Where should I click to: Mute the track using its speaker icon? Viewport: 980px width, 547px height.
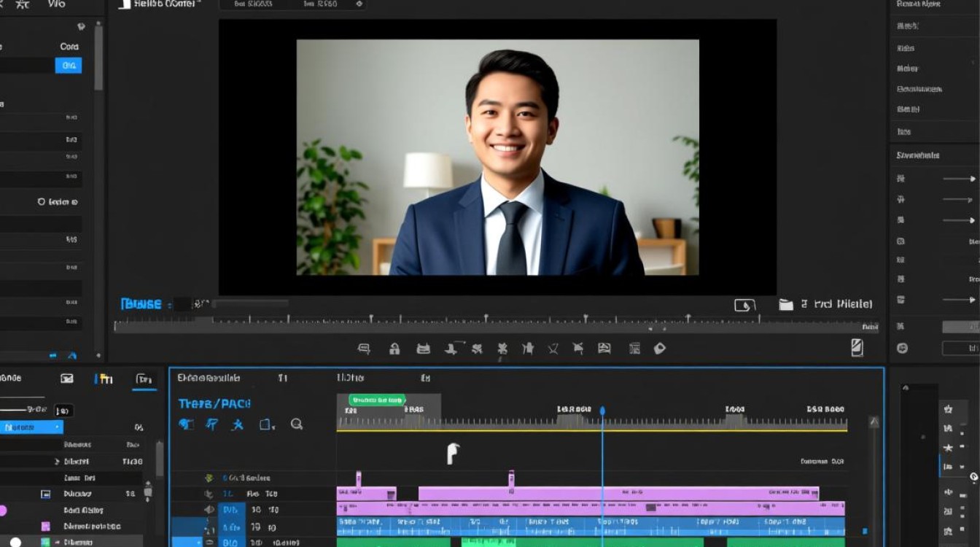[x=209, y=510]
